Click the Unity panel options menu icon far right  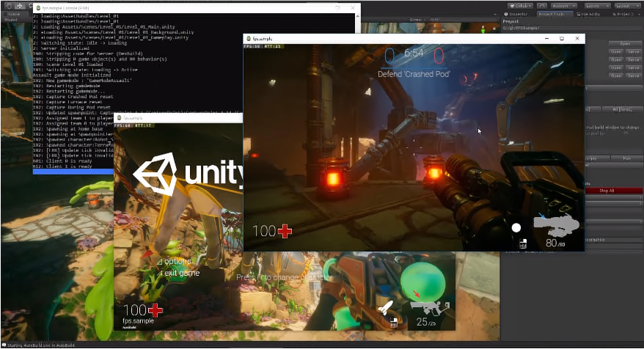coord(639,14)
